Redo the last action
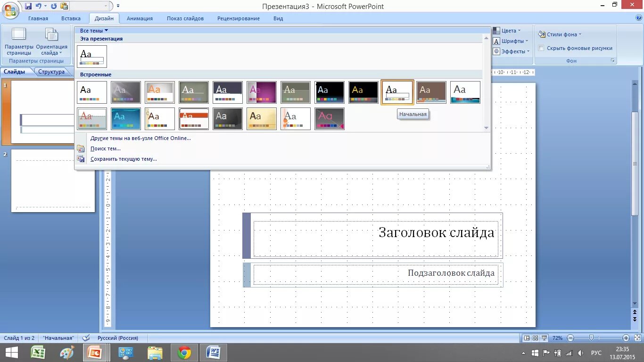Screen dimensions: 644x362 click(x=54, y=6)
